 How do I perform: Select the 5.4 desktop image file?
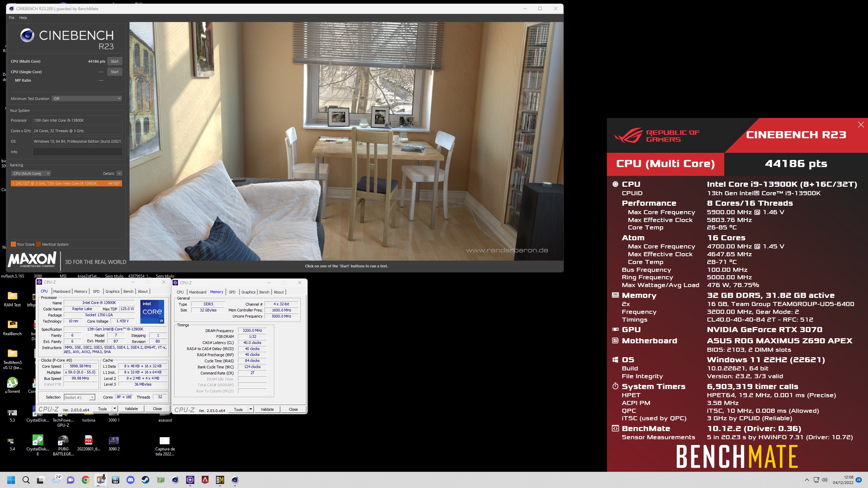point(12,444)
